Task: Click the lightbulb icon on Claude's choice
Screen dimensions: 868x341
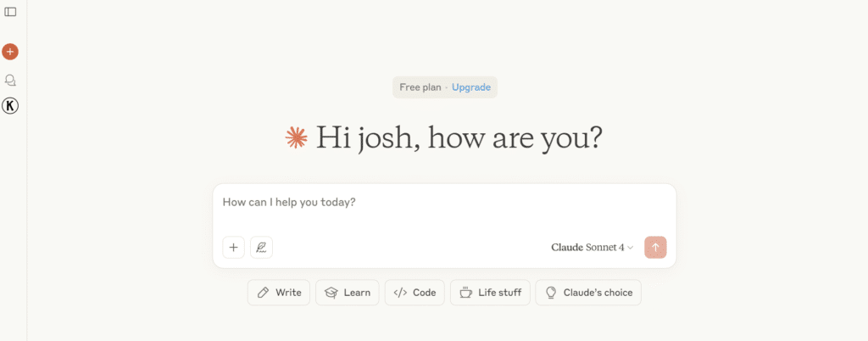Action: [550, 293]
